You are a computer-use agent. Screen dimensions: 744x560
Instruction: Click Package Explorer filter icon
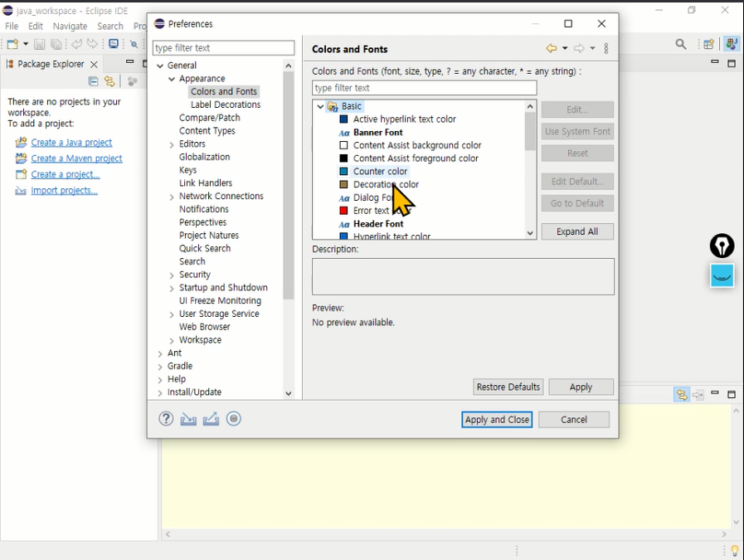tap(133, 81)
